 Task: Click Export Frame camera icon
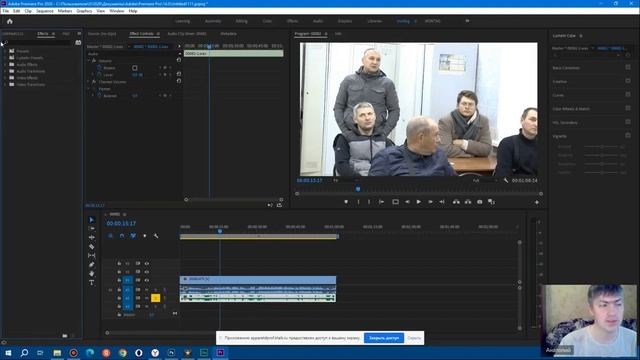pyautogui.click(x=480, y=202)
